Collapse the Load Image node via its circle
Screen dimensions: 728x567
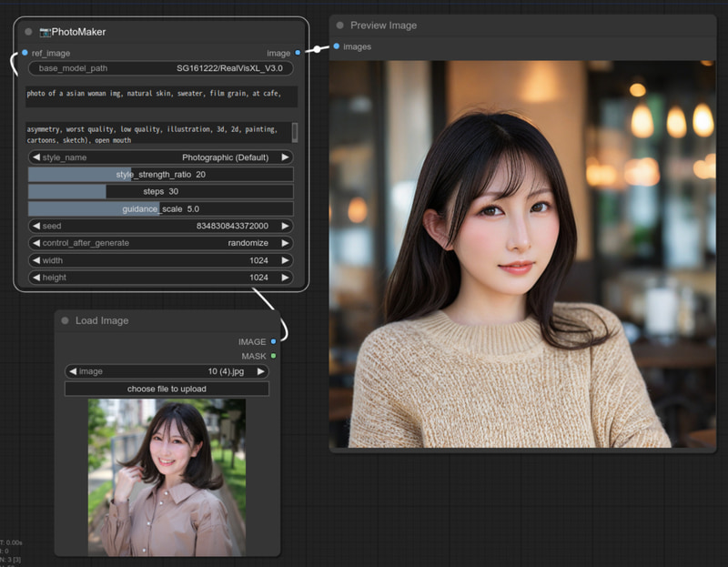pyautogui.click(x=64, y=320)
